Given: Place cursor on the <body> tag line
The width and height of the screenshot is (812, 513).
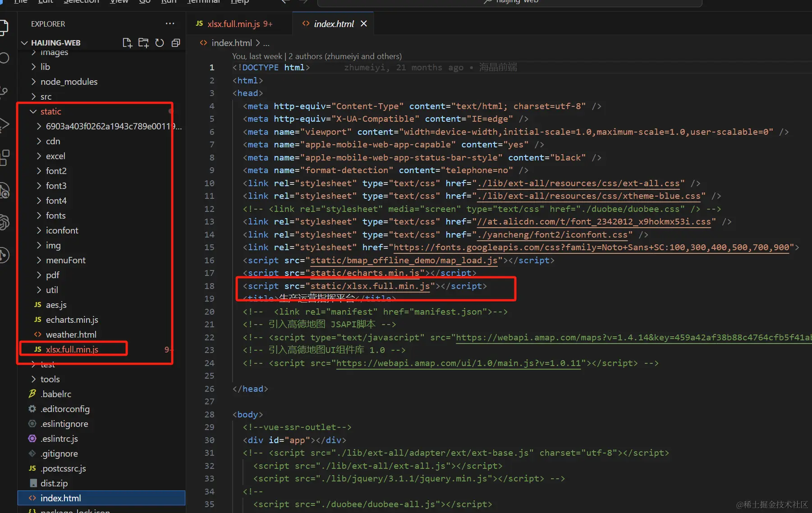Looking at the screenshot, I should (248, 414).
